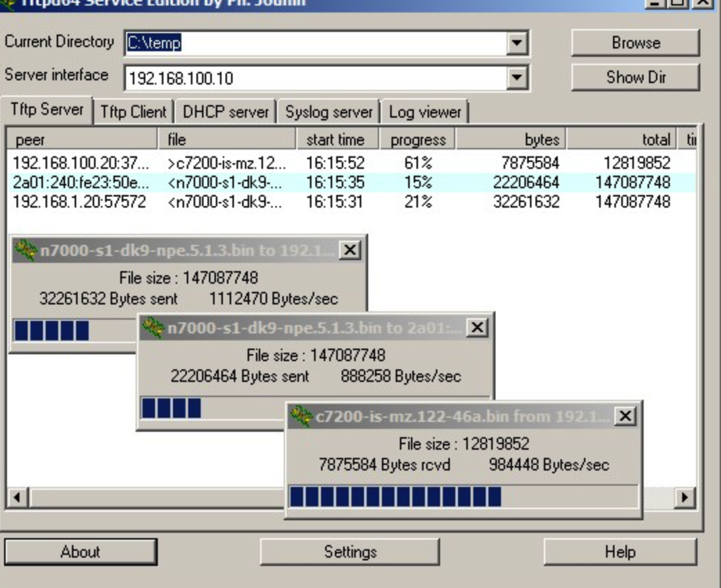Switch to the Tftp Client tab

(134, 112)
